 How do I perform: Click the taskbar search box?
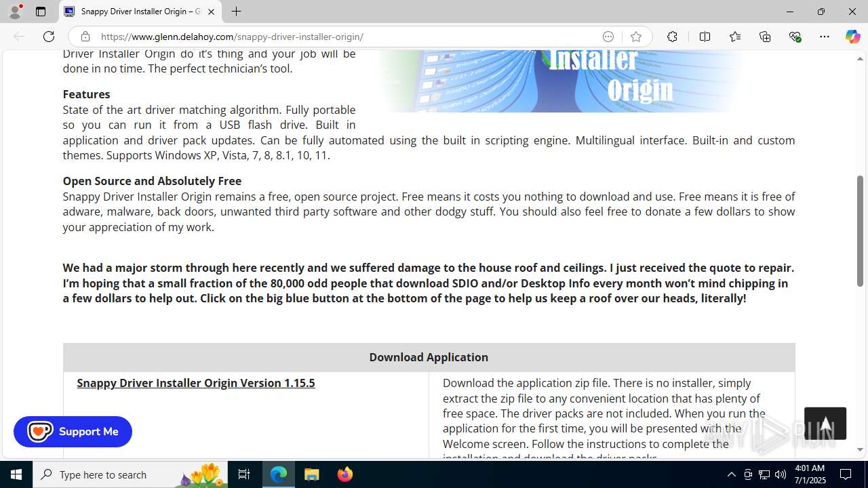(x=130, y=474)
